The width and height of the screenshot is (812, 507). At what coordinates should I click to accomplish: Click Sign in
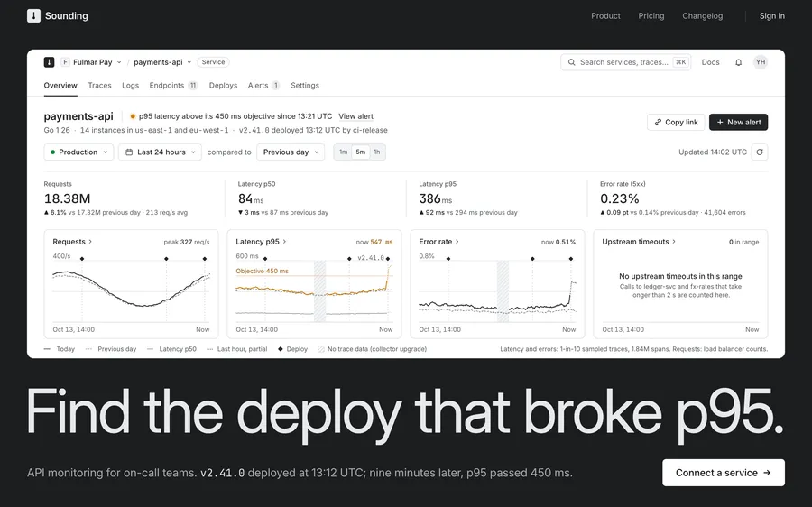(771, 15)
